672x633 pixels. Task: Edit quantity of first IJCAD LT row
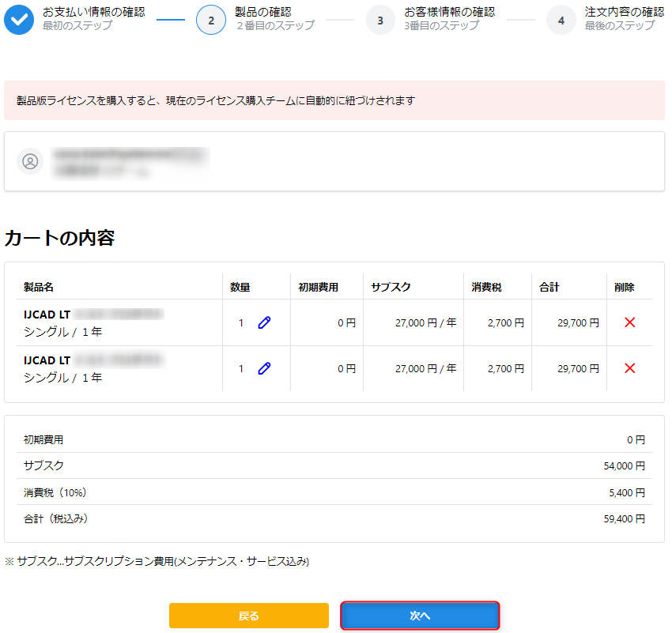tap(264, 322)
